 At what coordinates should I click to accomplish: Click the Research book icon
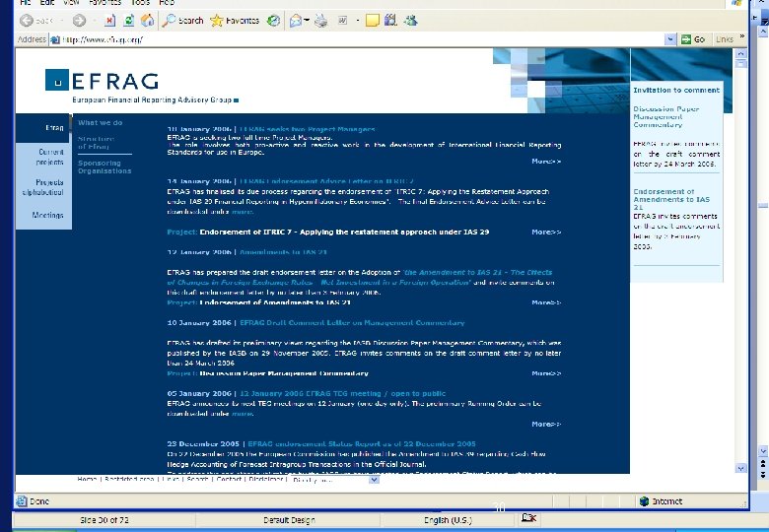point(390,21)
